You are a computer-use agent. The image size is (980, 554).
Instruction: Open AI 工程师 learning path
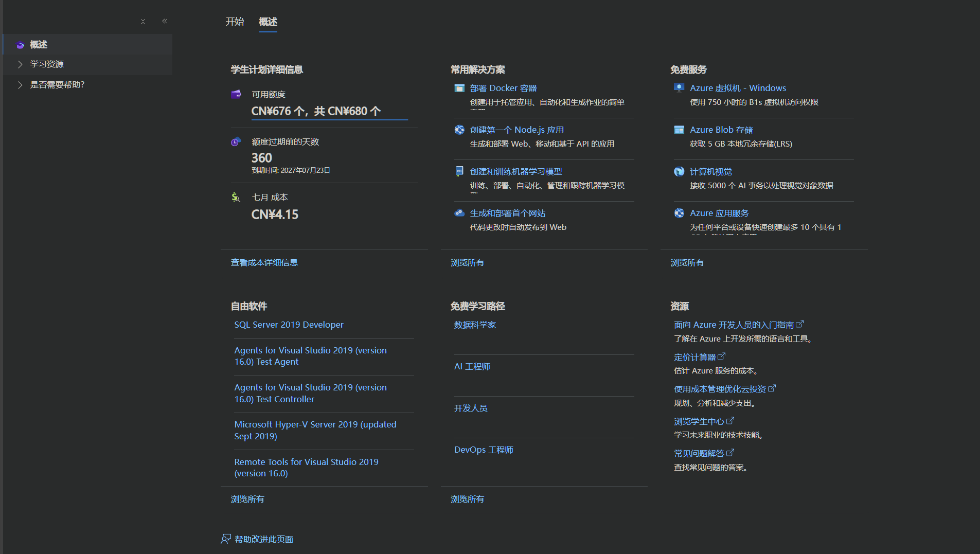[x=472, y=366]
